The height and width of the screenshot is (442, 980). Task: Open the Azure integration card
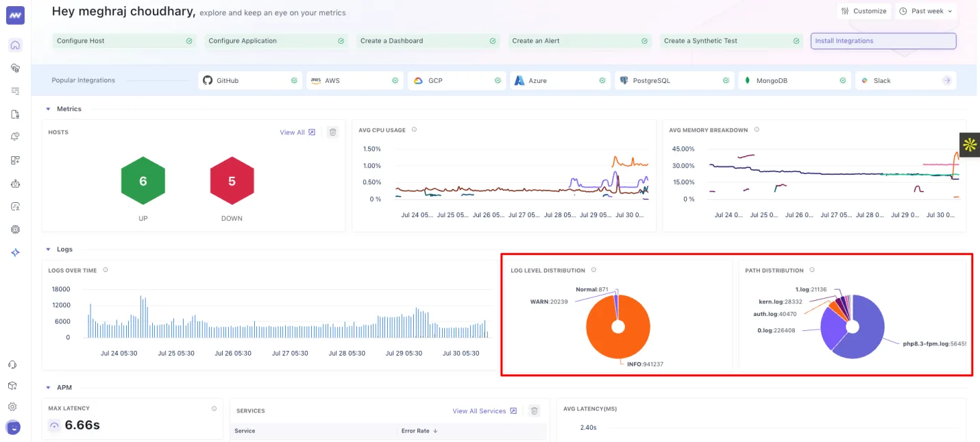pyautogui.click(x=560, y=80)
